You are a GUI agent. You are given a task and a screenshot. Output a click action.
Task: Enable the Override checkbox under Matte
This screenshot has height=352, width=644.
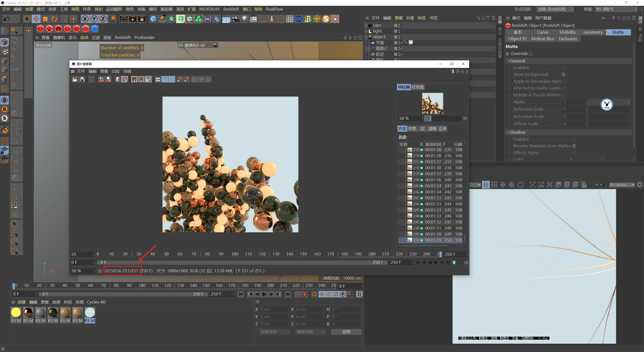531,54
